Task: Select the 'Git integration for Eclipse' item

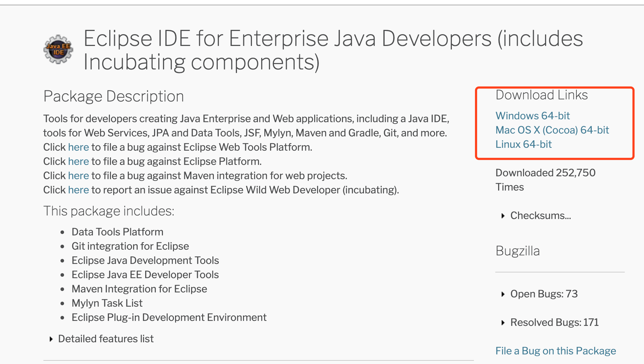Action: (130, 246)
